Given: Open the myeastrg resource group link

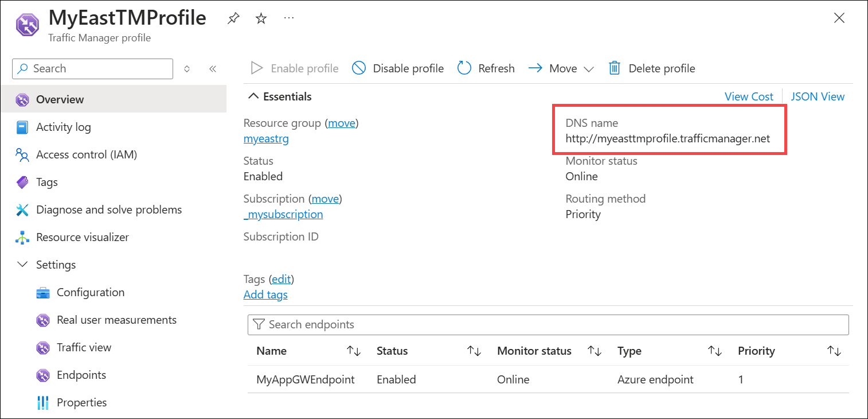Looking at the screenshot, I should (x=266, y=138).
